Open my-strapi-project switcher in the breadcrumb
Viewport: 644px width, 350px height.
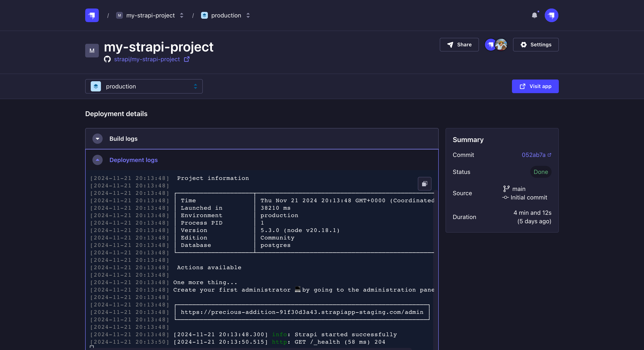click(150, 16)
